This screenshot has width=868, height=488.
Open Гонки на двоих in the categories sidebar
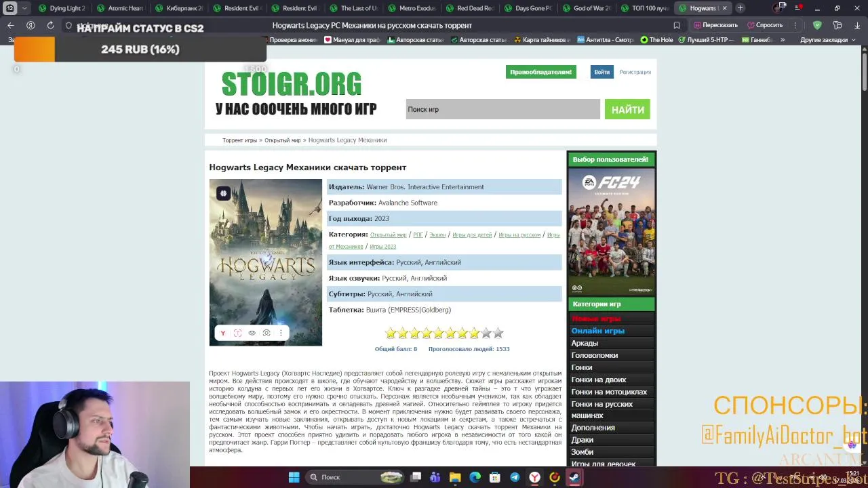tap(599, 380)
